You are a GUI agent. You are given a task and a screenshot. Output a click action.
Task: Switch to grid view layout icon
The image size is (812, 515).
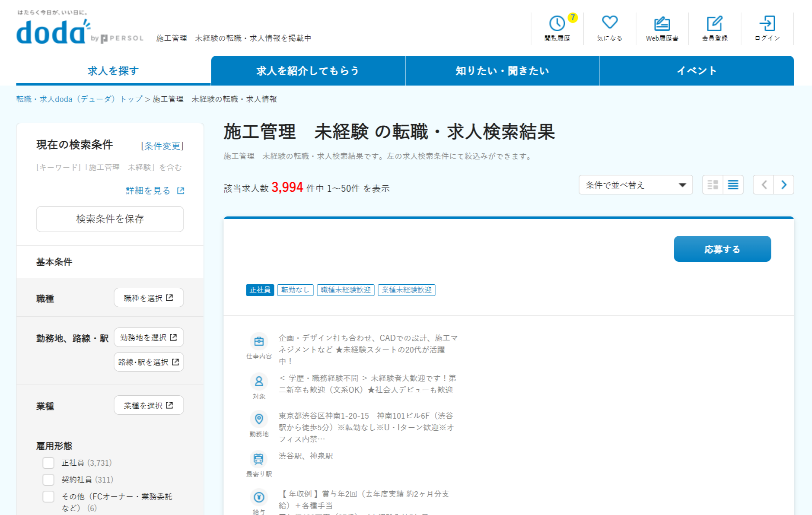[713, 185]
